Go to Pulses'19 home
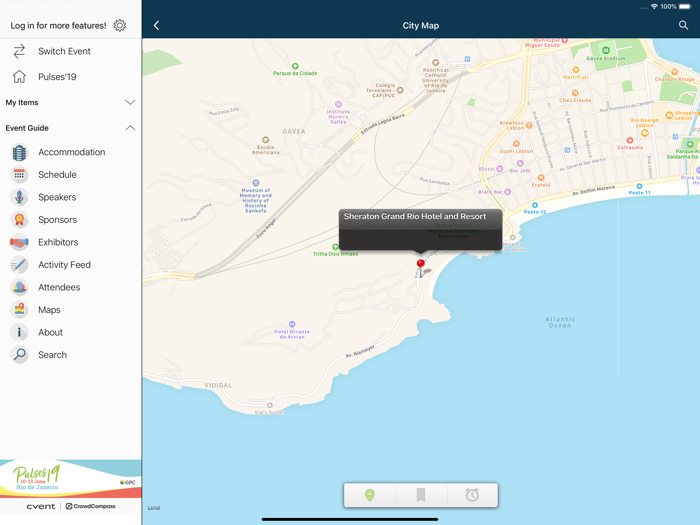Screen dimensions: 700x525 (x=57, y=77)
